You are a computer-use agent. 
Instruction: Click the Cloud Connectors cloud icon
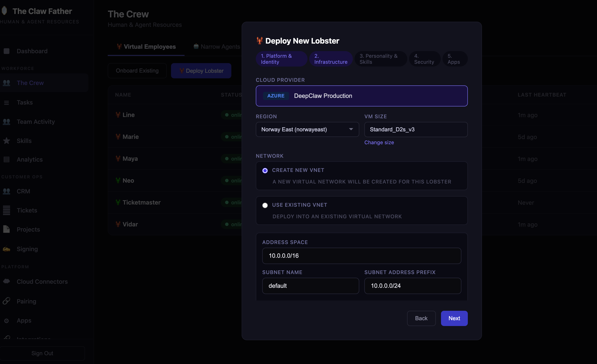click(6, 281)
